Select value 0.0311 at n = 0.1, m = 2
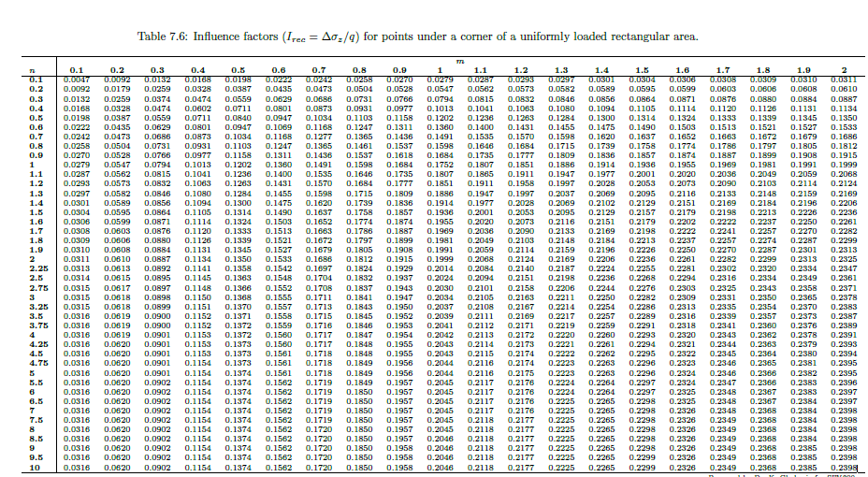The width and height of the screenshot is (868, 477). pyautogui.click(x=845, y=79)
